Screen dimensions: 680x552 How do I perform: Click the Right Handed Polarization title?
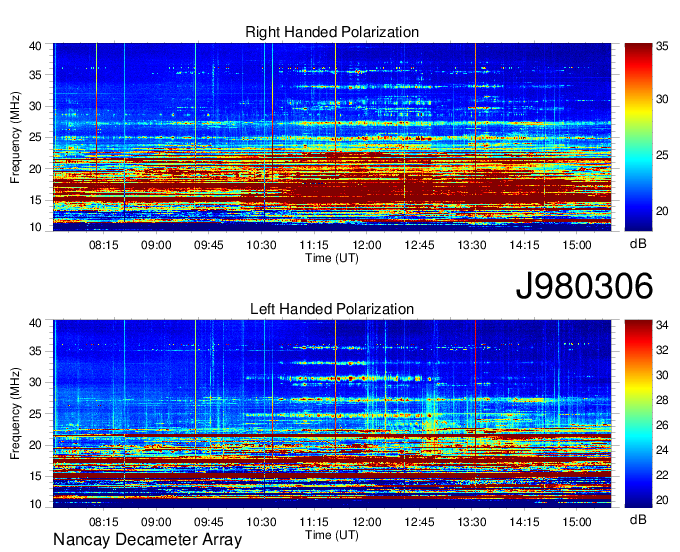click(x=332, y=32)
